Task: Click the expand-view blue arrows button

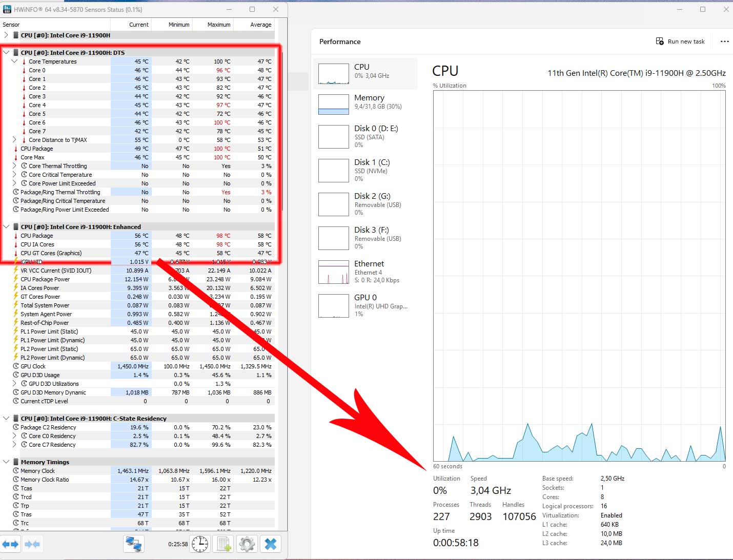Action: click(x=11, y=544)
